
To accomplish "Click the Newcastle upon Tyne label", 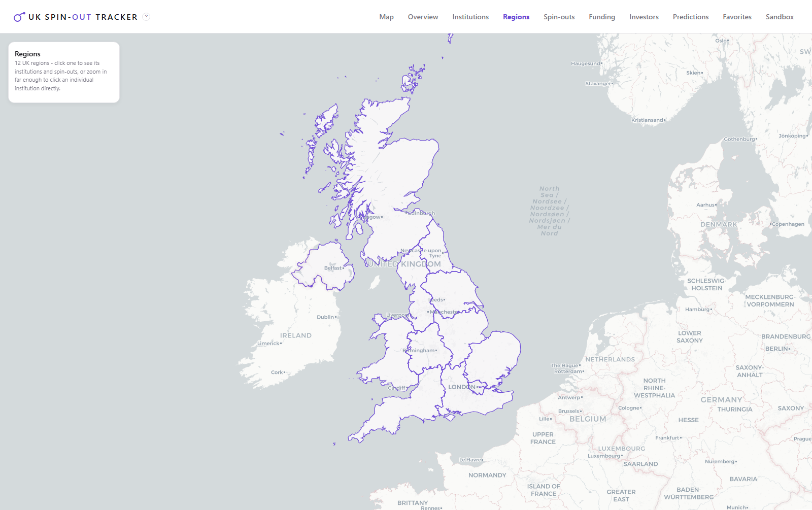I will click(421, 253).
